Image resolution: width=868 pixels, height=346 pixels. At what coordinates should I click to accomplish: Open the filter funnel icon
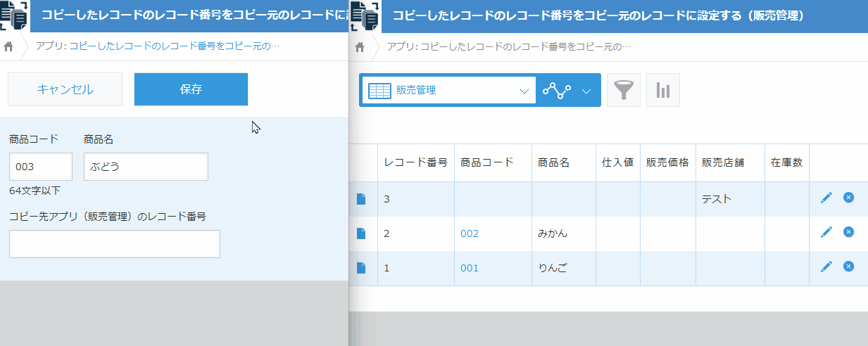point(623,90)
